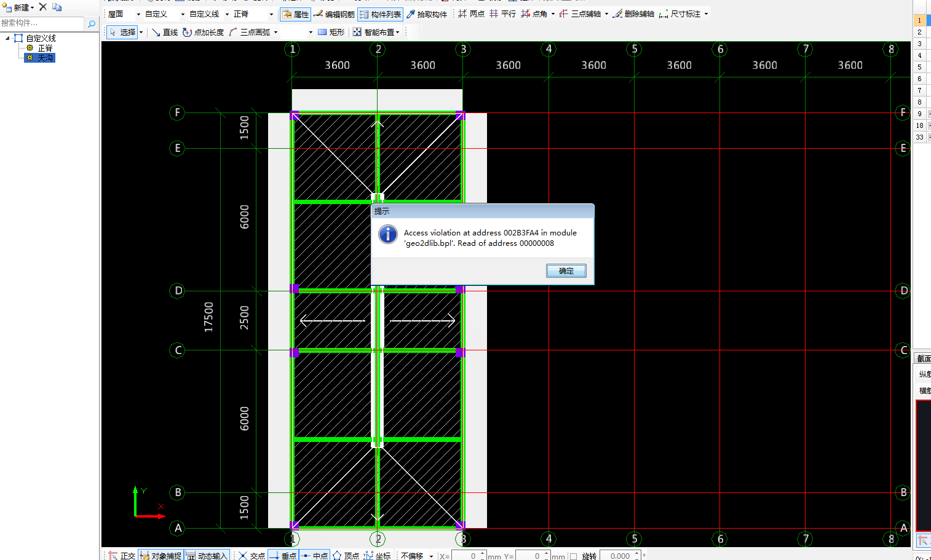Viewport: 931px width, 560px height.
Task: Collapse the 自定义线 tree node
Action: point(7,38)
